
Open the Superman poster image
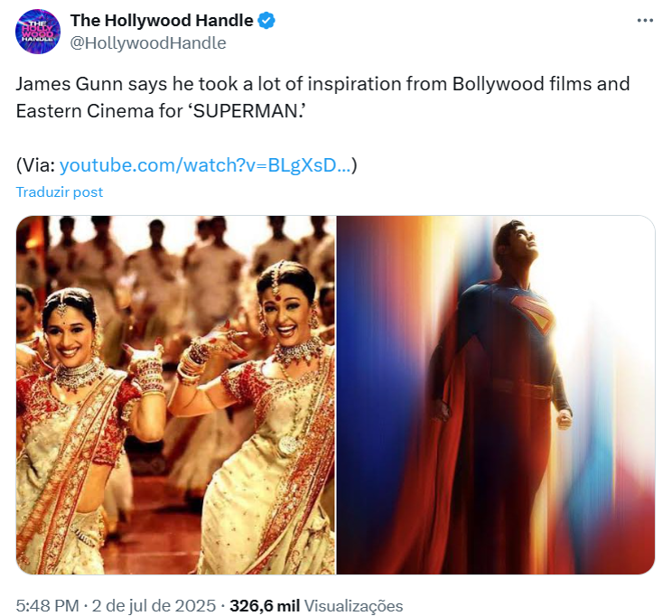click(496, 395)
